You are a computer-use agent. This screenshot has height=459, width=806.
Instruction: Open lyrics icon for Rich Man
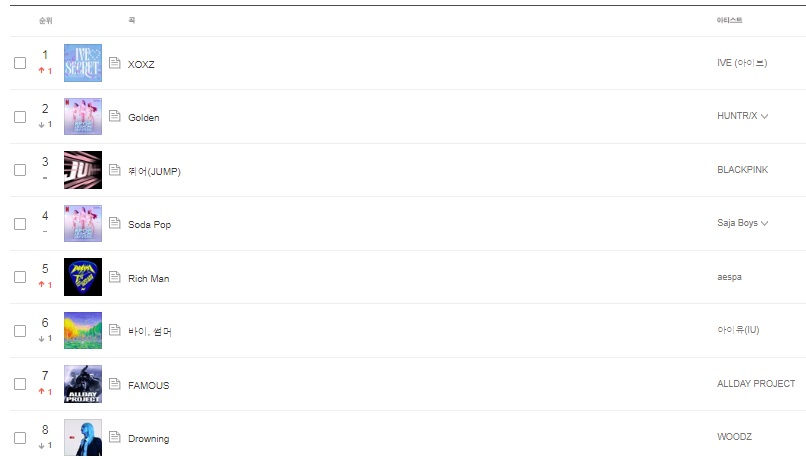pyautogui.click(x=115, y=277)
